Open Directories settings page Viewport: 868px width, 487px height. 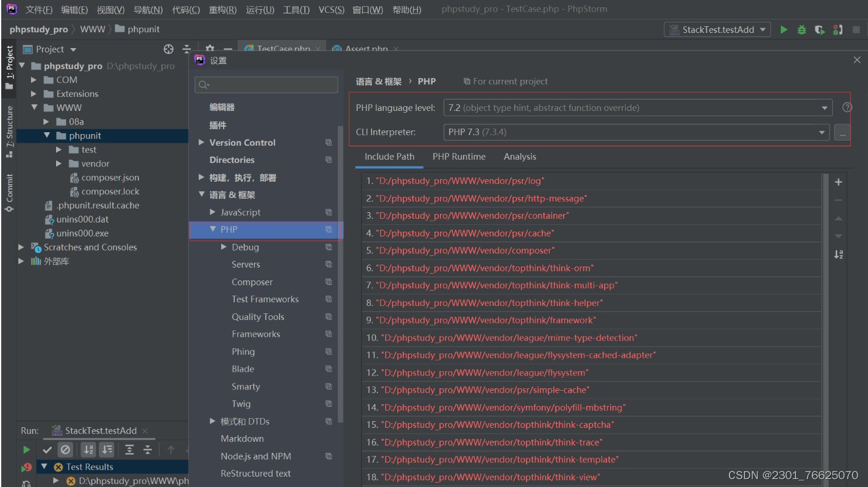coord(232,160)
